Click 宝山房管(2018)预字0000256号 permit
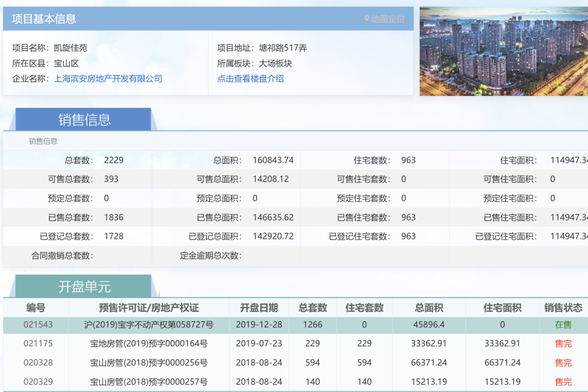This screenshot has height=392, width=588. point(149,363)
